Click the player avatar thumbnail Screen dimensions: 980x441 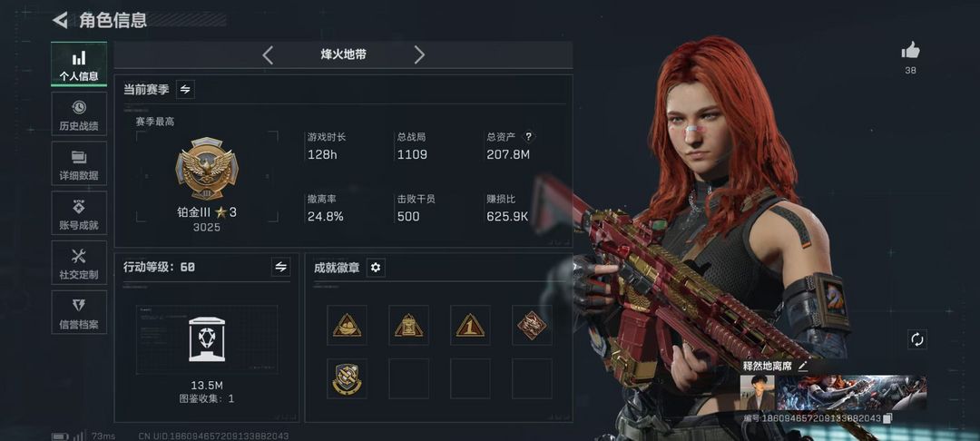758,393
